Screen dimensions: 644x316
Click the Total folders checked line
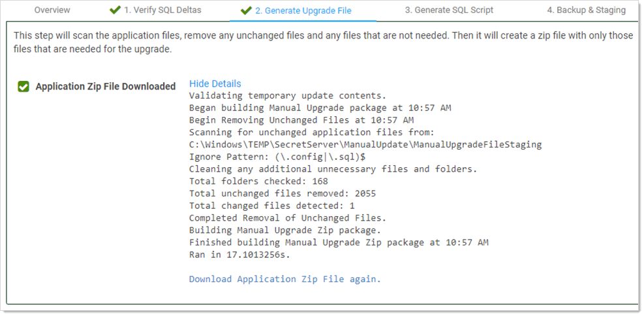pyautogui.click(x=258, y=181)
